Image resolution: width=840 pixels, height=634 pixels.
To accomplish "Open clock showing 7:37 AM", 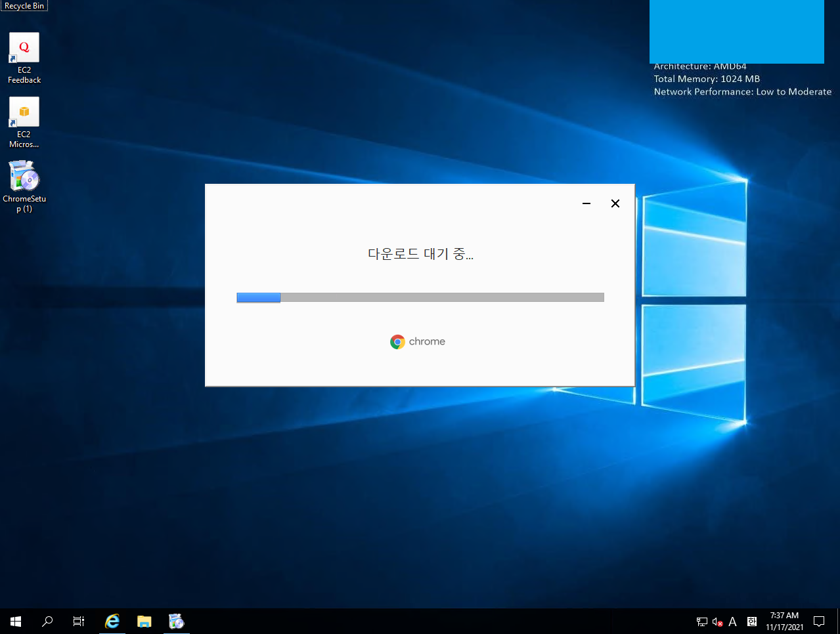I will (x=784, y=621).
